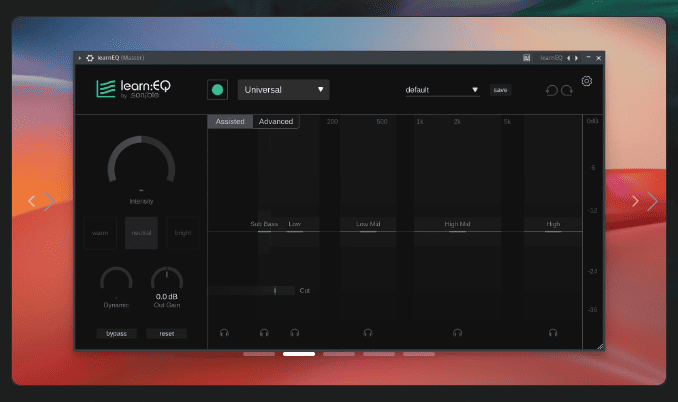Click the title bar gear icon
The image size is (678, 402).
coord(90,58)
